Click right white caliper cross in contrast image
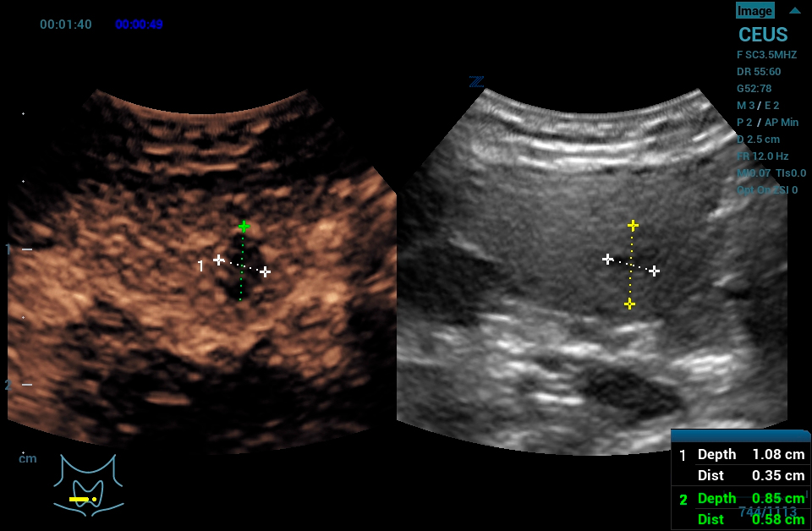The height and width of the screenshot is (531, 812). pos(266,271)
